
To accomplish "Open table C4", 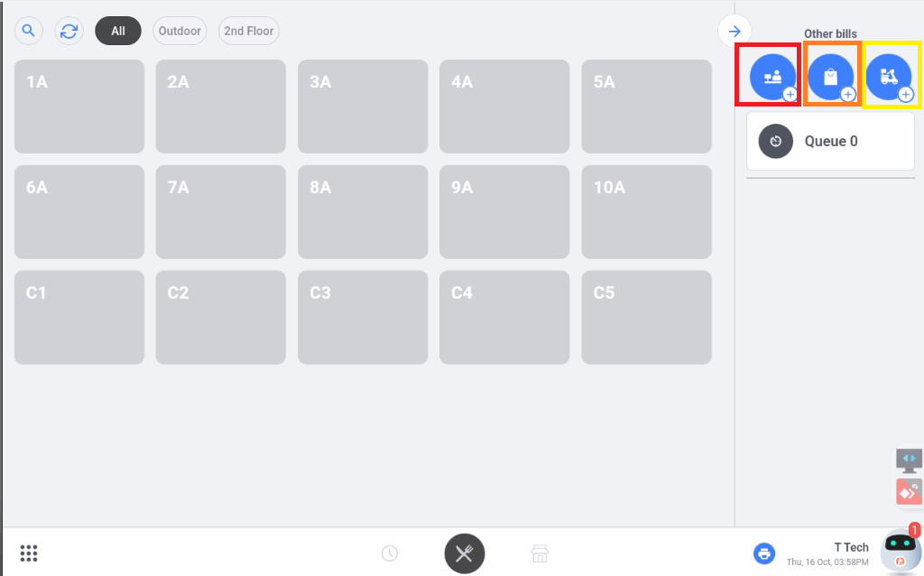I will 504,317.
